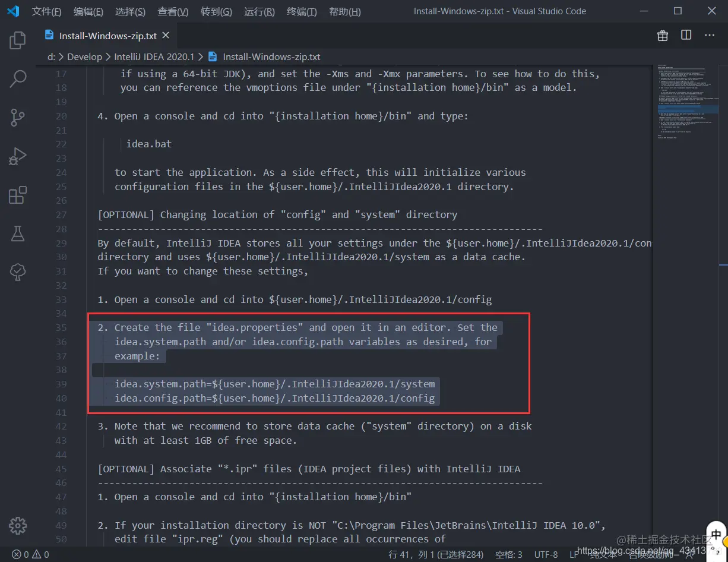The width and height of the screenshot is (728, 562).
Task: Click the line 'edit file "ipr.reg"'
Action: click(280, 539)
